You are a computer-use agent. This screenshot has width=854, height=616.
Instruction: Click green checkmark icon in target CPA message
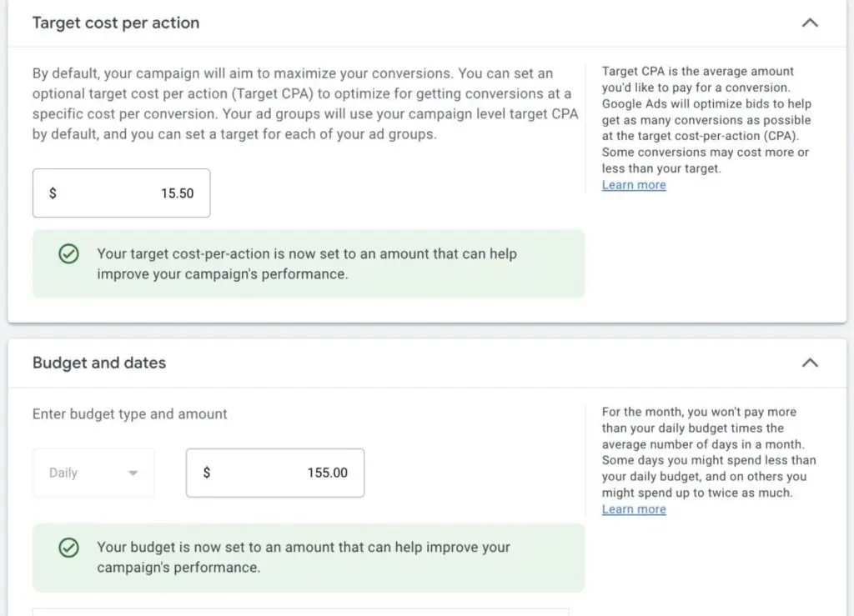click(69, 254)
